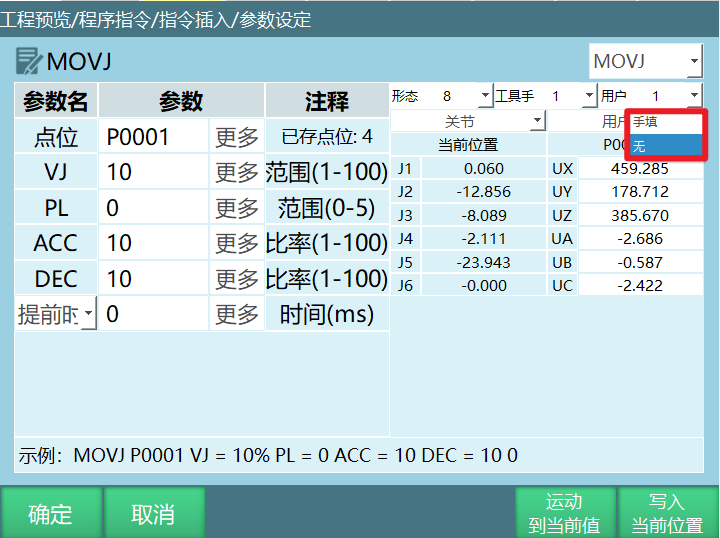
Task: Click 更多 in the 点位 row
Action: (237, 136)
